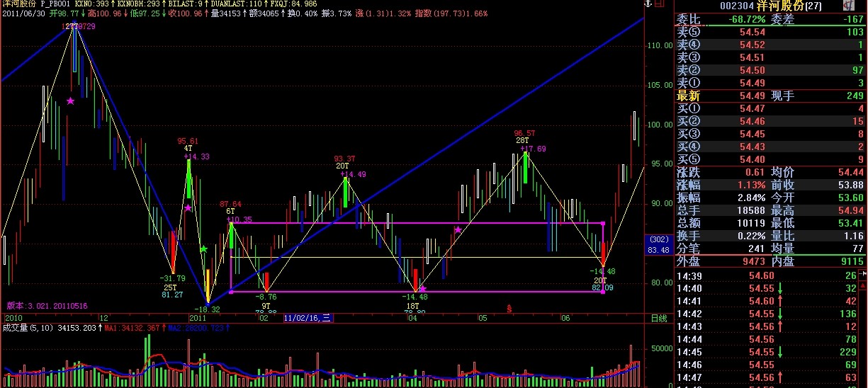Click the stock code 002304 in the header

click(x=735, y=6)
